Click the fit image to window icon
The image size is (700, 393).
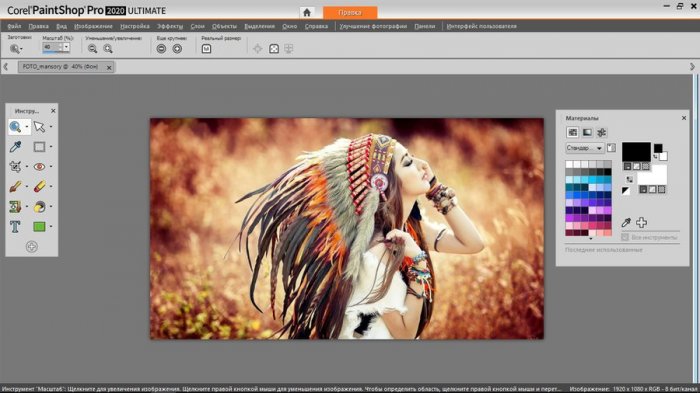click(274, 49)
